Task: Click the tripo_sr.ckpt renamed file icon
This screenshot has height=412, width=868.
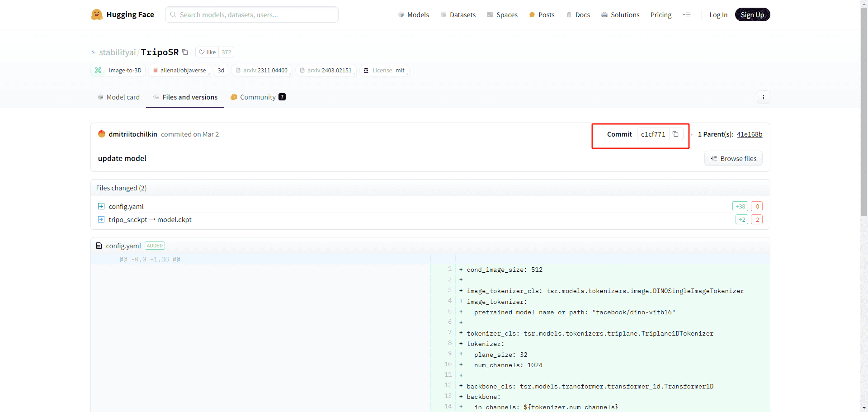Action: 101,219
